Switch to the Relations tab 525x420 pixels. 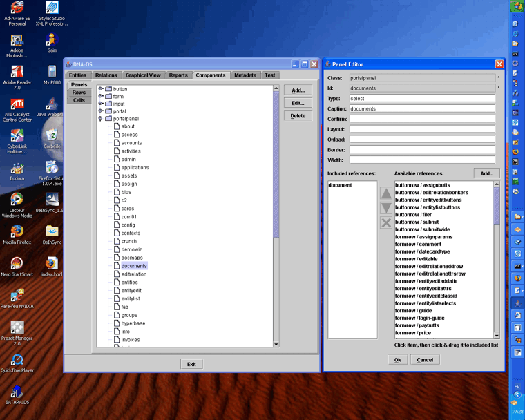[x=106, y=75]
